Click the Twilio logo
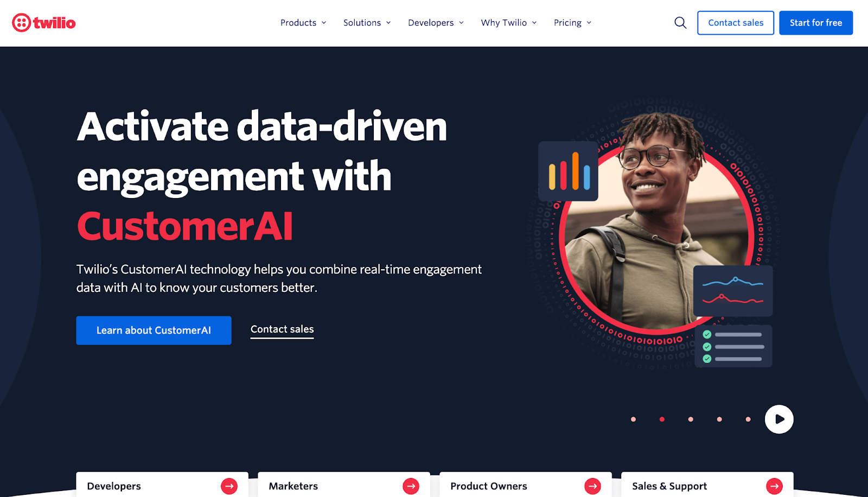The width and height of the screenshot is (868, 497). [44, 23]
